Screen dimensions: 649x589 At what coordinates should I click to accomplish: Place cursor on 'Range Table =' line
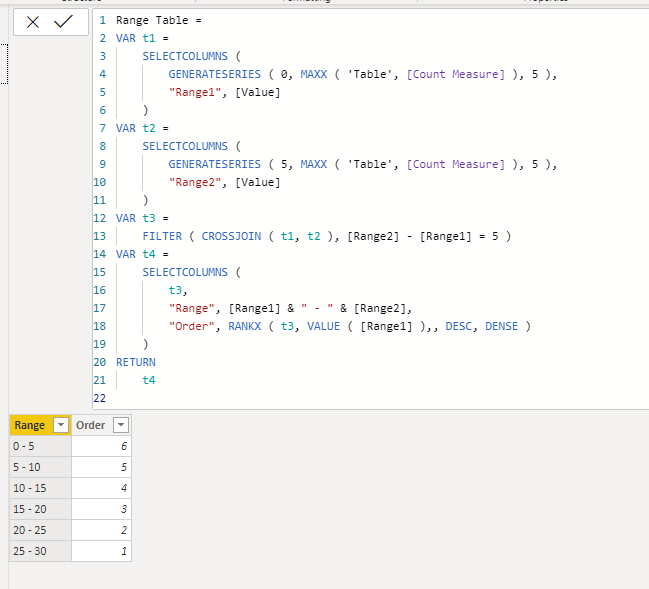(159, 20)
